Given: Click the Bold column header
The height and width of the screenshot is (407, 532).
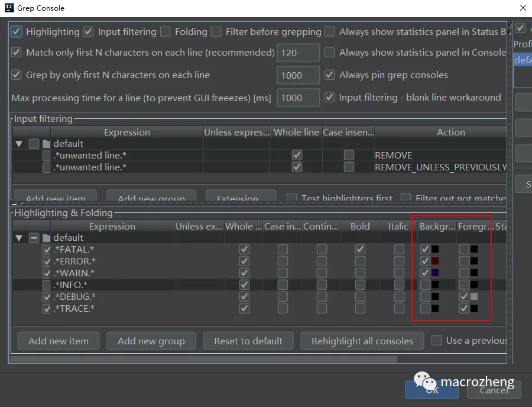Looking at the screenshot, I should point(360,227).
